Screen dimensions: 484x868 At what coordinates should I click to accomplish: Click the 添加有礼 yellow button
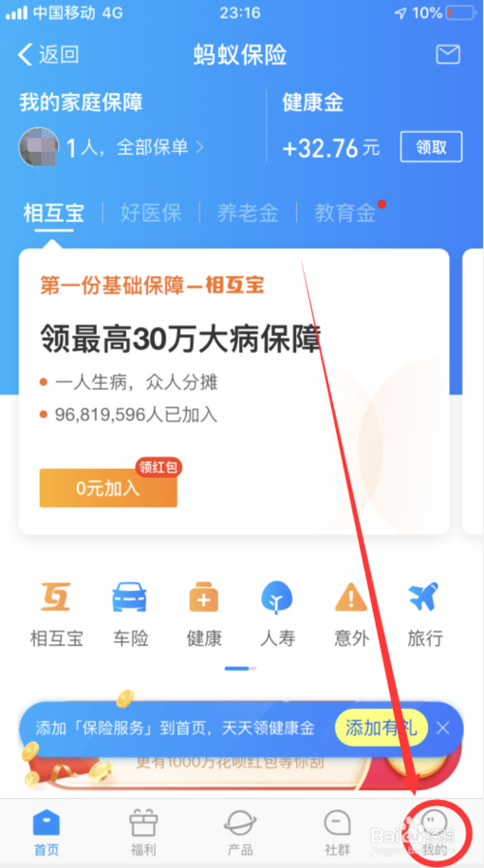coord(381,728)
